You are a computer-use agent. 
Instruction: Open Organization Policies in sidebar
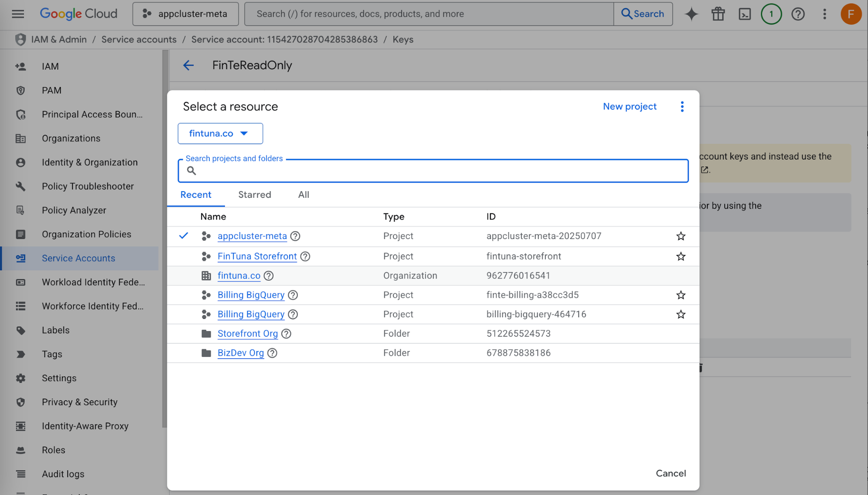click(79, 234)
